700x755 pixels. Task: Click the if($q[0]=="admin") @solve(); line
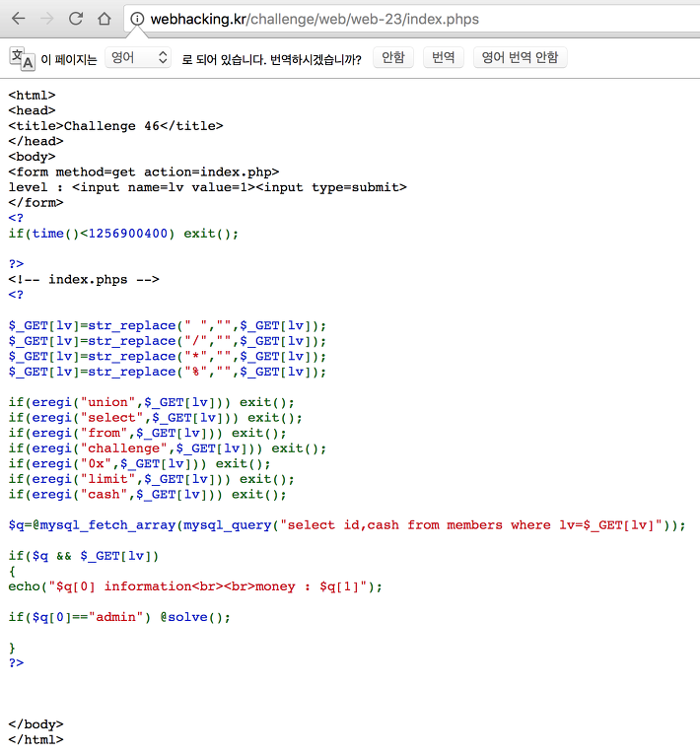click(119, 618)
